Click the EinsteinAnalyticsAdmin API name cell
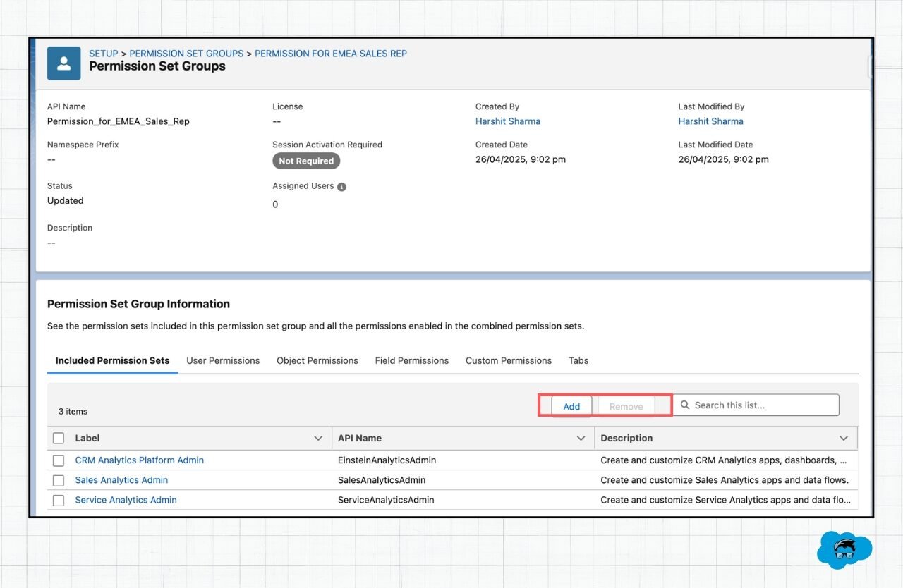 pyautogui.click(x=387, y=460)
